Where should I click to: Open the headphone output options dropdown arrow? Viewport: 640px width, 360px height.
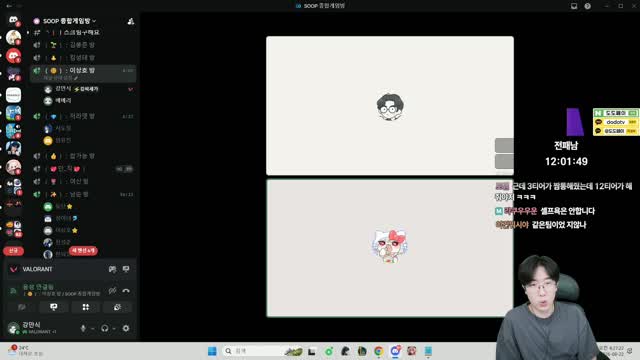pyautogui.click(x=114, y=329)
